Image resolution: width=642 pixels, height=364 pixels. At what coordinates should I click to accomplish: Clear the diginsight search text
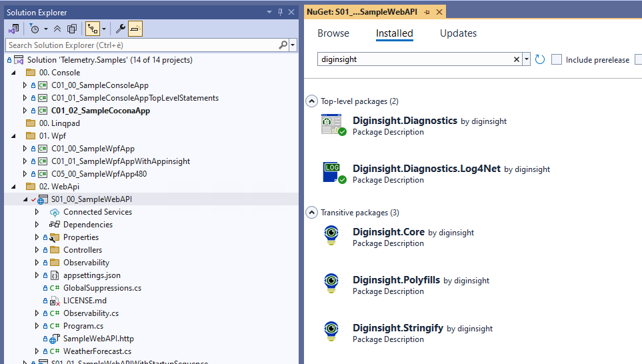(x=516, y=59)
